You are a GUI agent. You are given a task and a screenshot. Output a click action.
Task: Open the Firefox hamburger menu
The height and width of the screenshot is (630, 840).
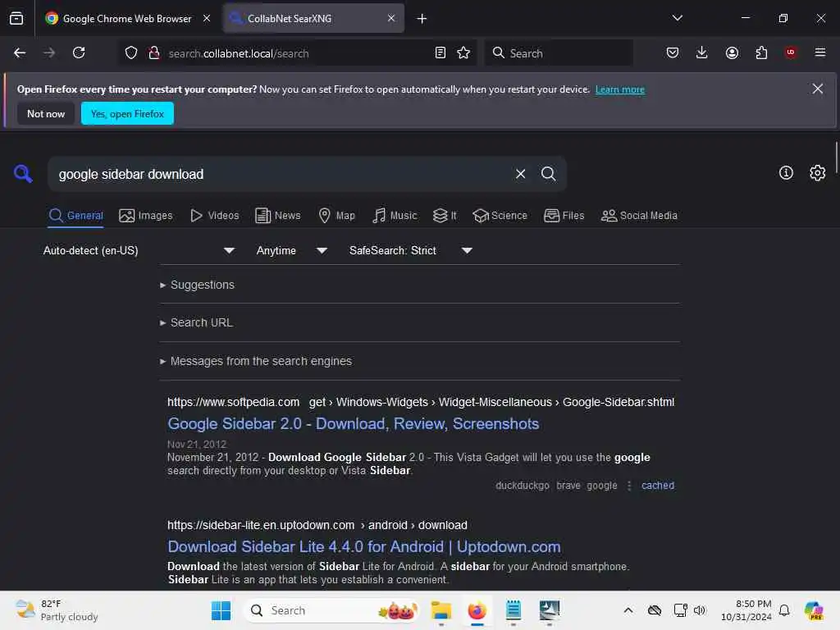pos(819,52)
